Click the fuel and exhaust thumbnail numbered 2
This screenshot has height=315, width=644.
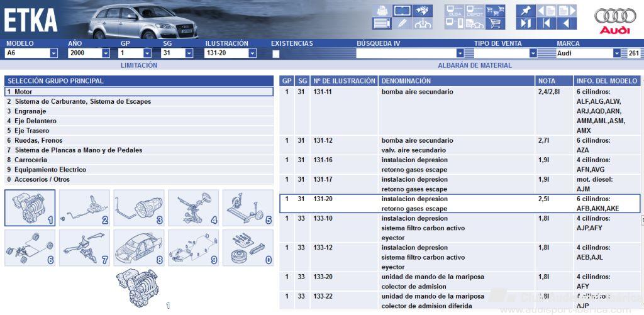85,208
